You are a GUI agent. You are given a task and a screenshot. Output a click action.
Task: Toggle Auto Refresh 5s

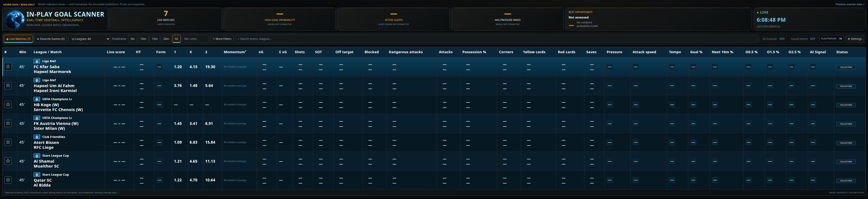(831, 39)
